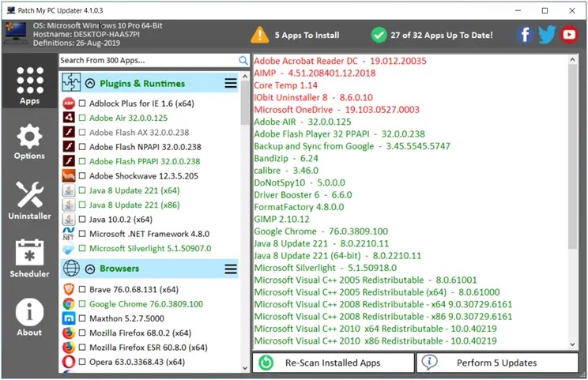Click Re-Scan Installed Apps button
This screenshot has height=380, width=588.
333,363
